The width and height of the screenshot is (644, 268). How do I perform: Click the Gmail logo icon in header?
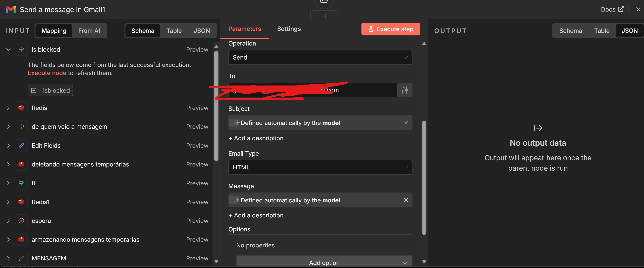tap(11, 10)
